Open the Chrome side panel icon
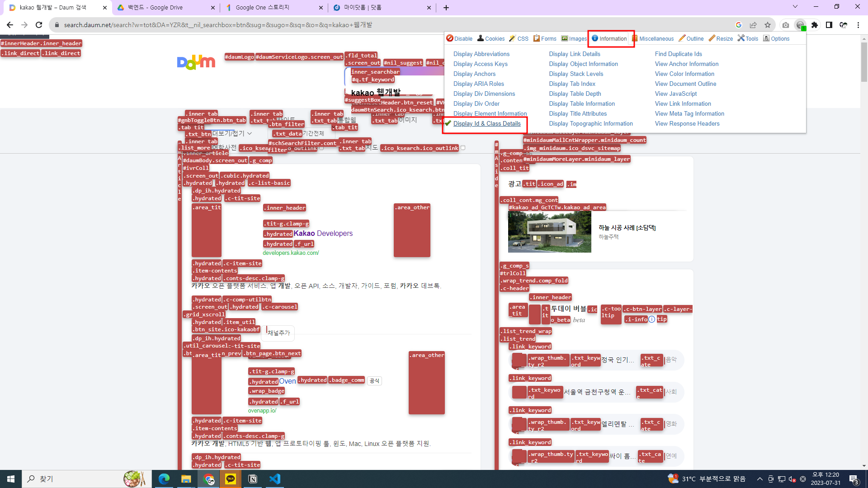868x488 pixels. [x=829, y=25]
